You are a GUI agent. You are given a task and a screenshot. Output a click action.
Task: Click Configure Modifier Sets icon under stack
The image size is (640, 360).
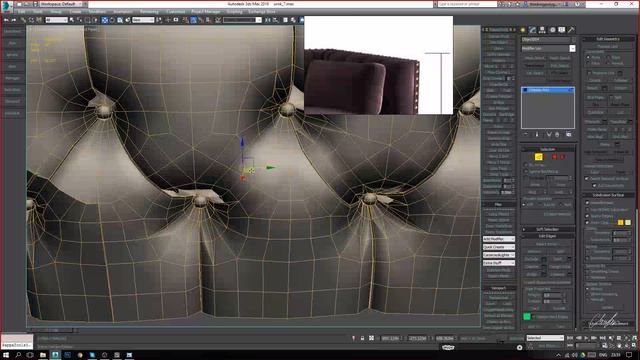coord(568,134)
